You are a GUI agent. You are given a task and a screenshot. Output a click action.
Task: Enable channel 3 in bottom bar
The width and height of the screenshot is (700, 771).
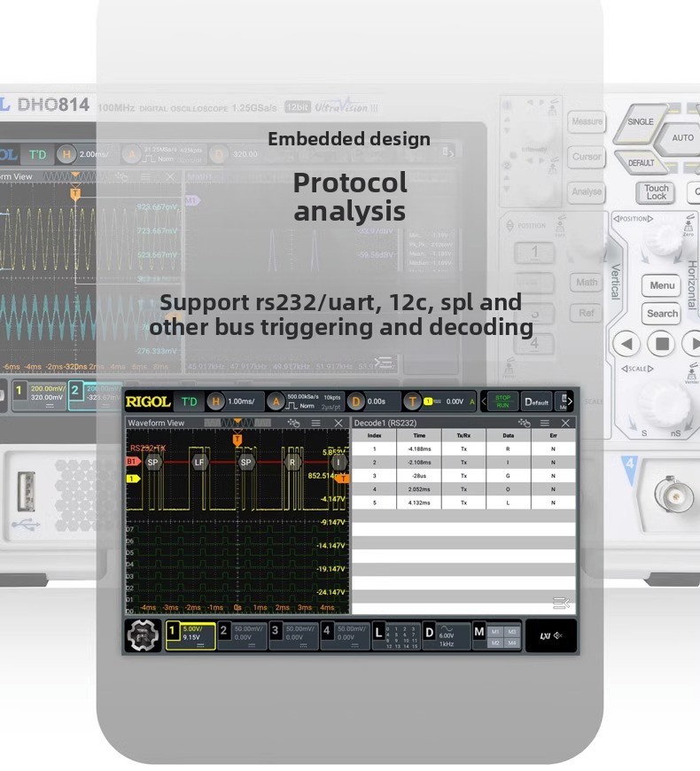pos(294,635)
